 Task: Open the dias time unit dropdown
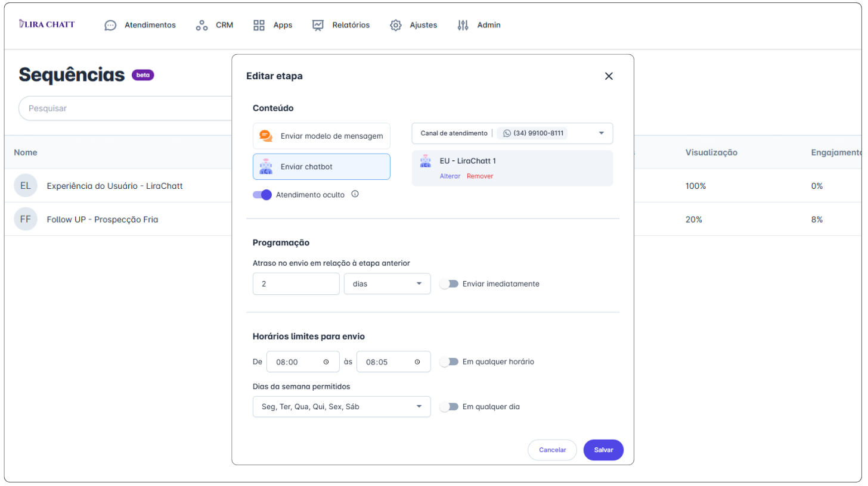pyautogui.click(x=387, y=284)
